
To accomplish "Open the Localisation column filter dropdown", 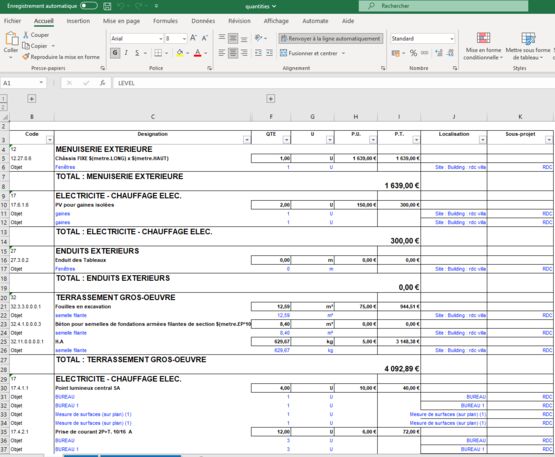I will click(x=482, y=140).
